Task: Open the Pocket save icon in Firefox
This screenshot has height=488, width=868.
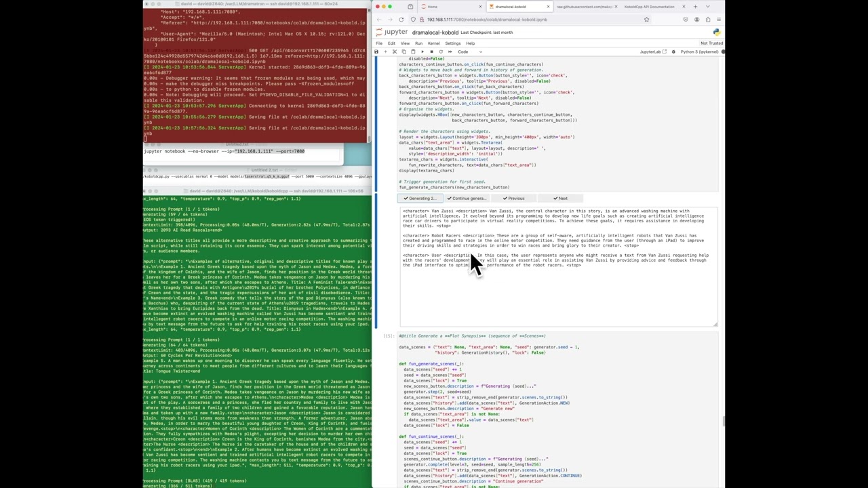Action: [x=686, y=20]
